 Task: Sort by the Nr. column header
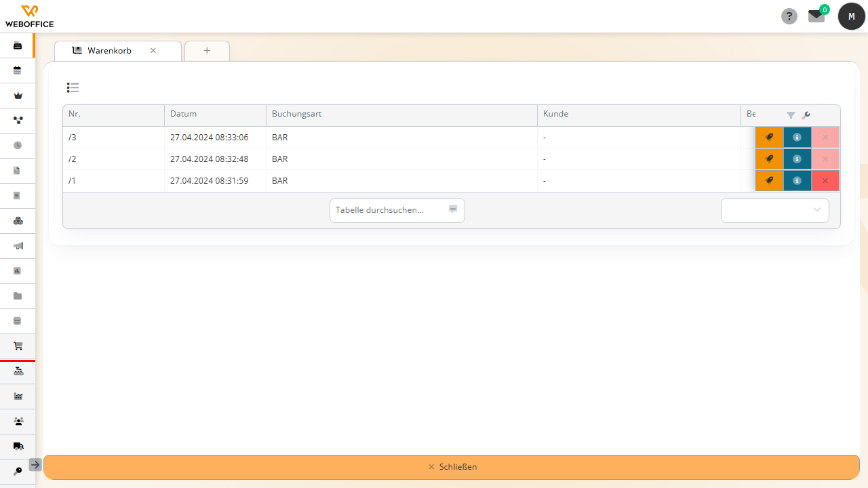[x=113, y=115]
